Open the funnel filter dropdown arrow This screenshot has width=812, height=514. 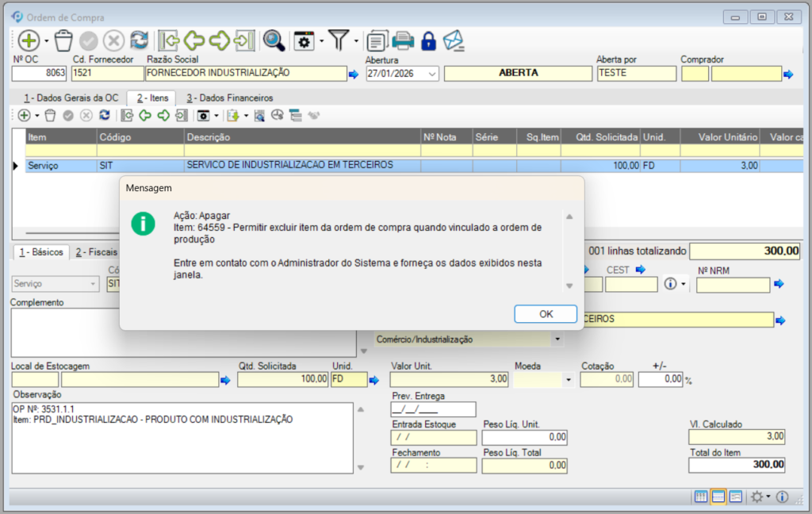point(356,40)
